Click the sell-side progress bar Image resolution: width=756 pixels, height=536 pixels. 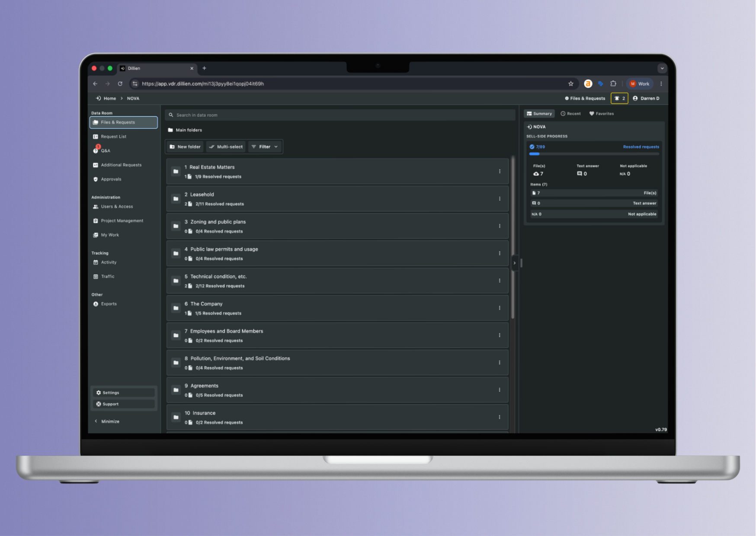[594, 154]
